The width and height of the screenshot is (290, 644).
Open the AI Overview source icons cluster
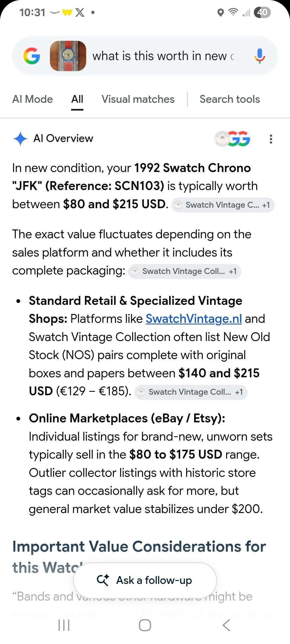point(233,139)
